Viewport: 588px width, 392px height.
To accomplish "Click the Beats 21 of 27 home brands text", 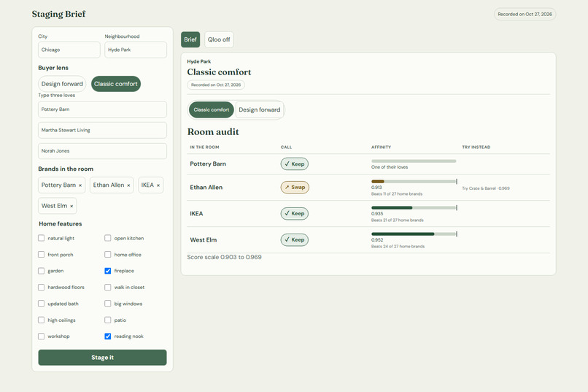I will click(397, 220).
